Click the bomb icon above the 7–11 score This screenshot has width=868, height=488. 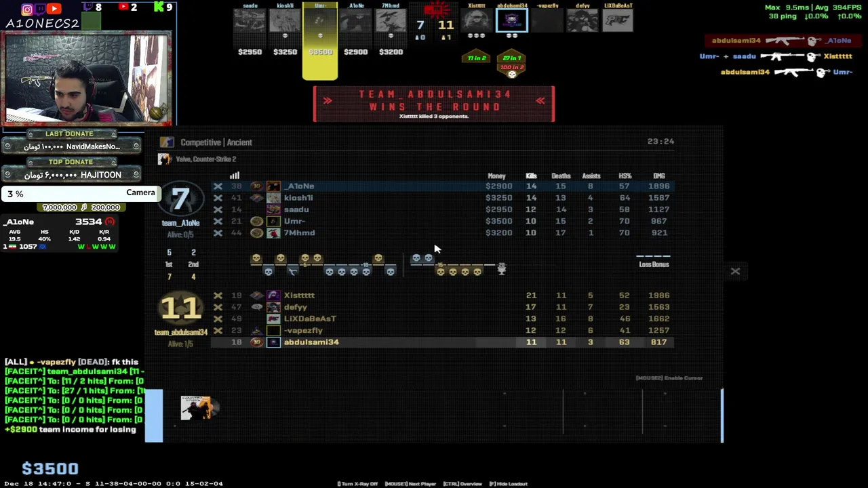tap(437, 9)
